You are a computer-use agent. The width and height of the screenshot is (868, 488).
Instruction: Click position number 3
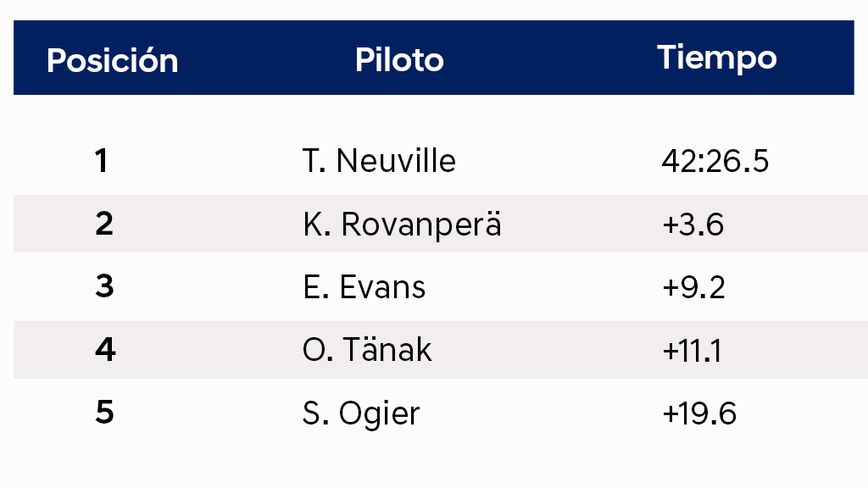(103, 287)
